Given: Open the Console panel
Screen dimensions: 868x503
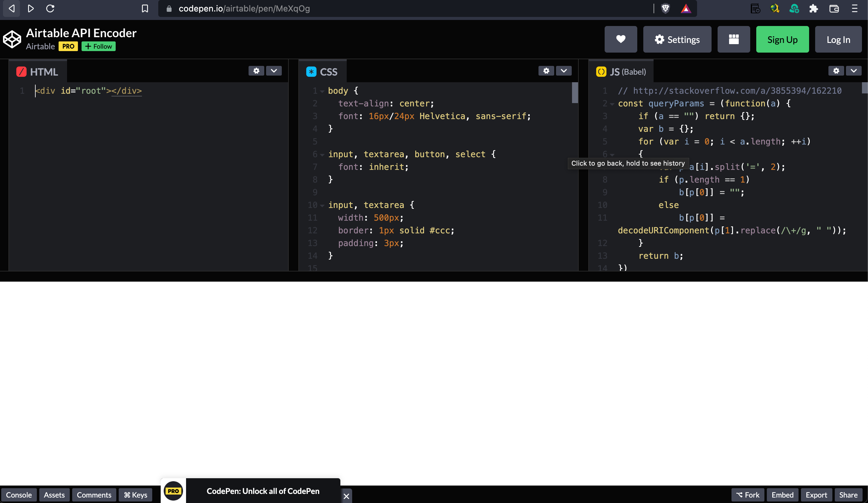Looking at the screenshot, I should [19, 495].
